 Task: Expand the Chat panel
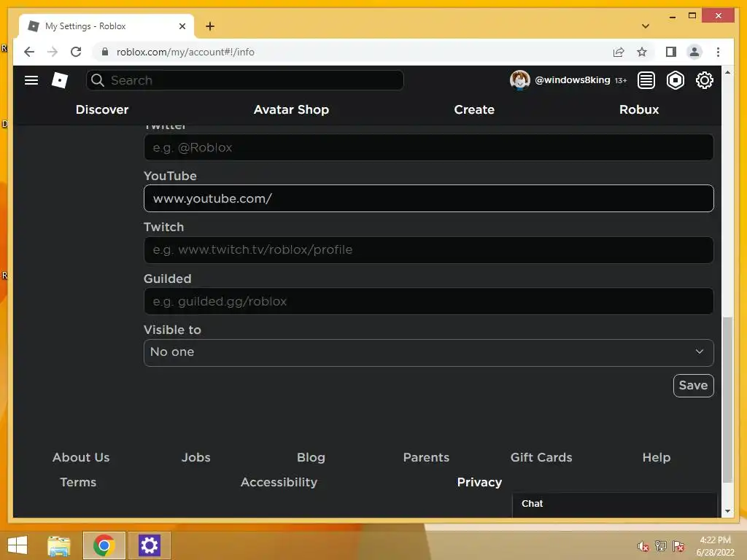[614, 504]
